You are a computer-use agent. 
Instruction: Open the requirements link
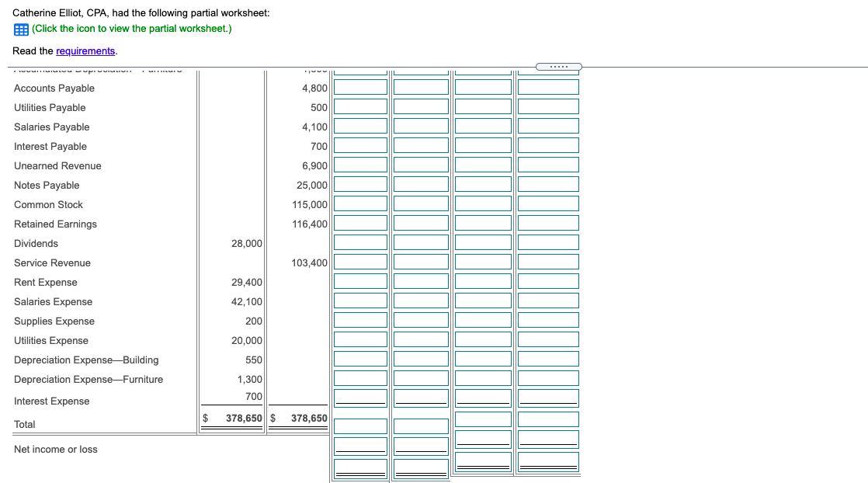(85, 50)
